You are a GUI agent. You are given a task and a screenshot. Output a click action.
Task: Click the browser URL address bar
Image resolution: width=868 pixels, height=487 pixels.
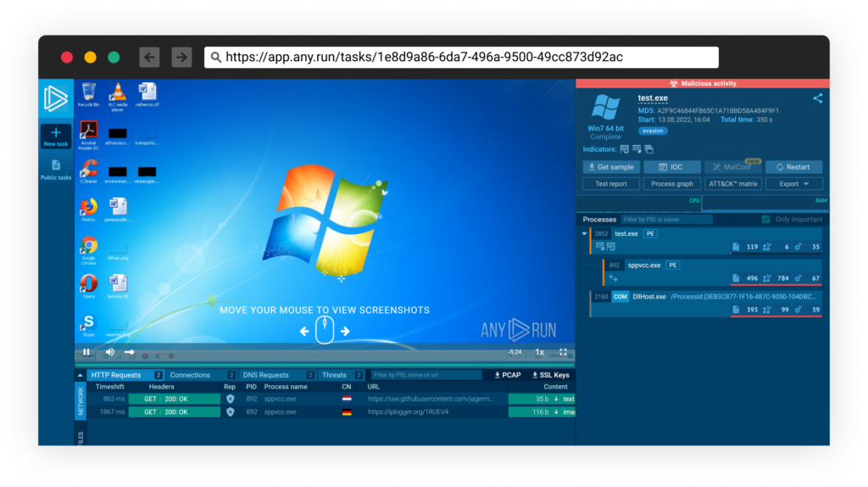point(462,57)
